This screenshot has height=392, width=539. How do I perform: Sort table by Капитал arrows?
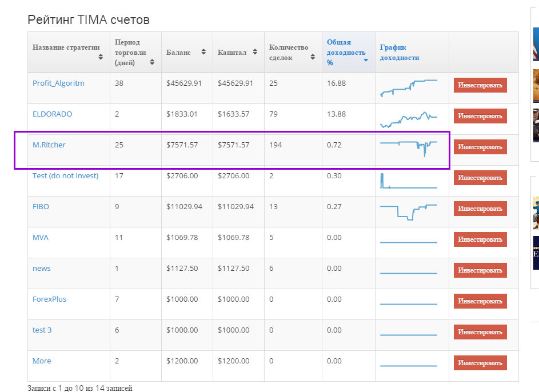pyautogui.click(x=255, y=51)
